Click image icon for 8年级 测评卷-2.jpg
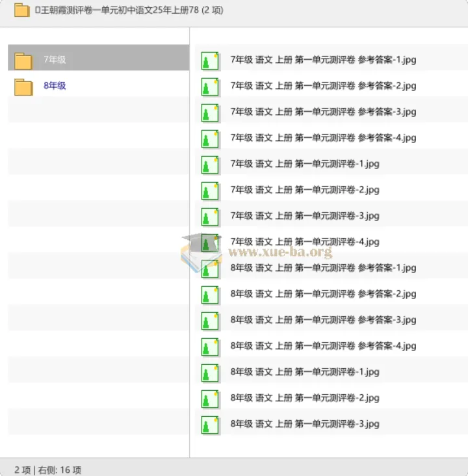The height and width of the screenshot is (476, 468). pyautogui.click(x=210, y=399)
